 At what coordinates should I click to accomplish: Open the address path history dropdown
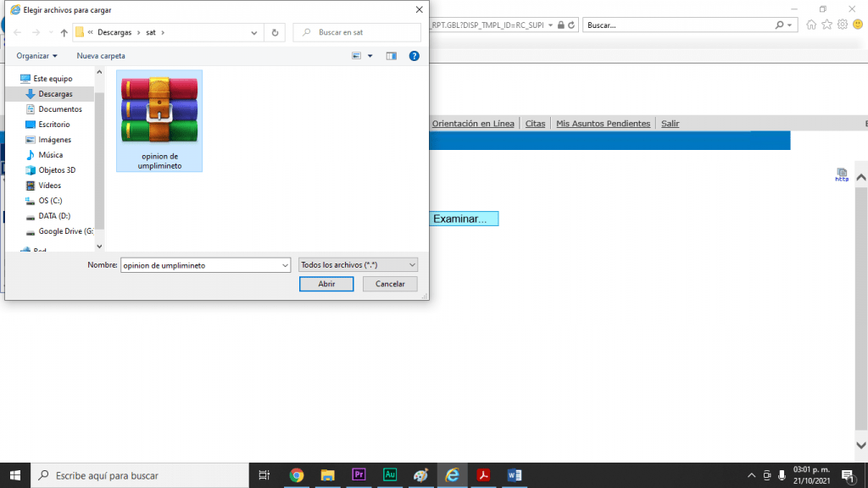(x=254, y=33)
